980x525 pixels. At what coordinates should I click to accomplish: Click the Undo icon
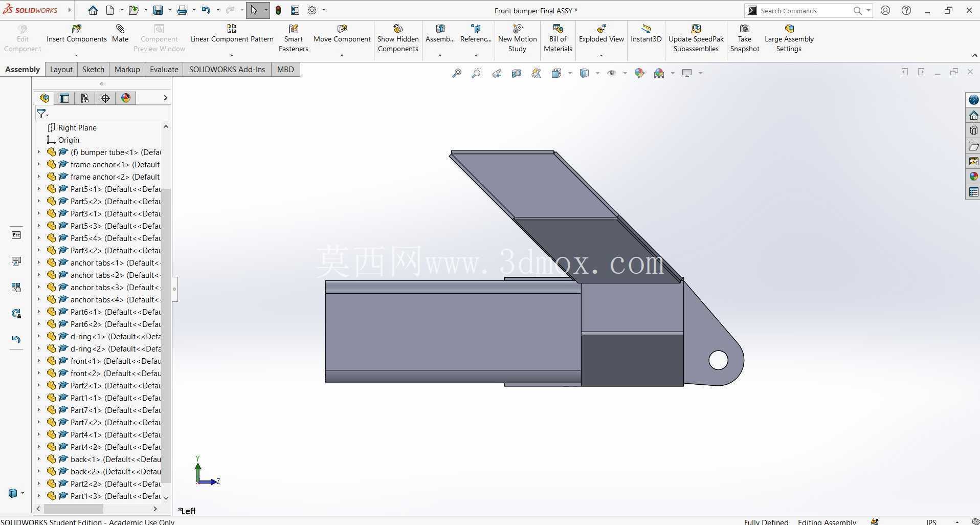[x=206, y=10]
